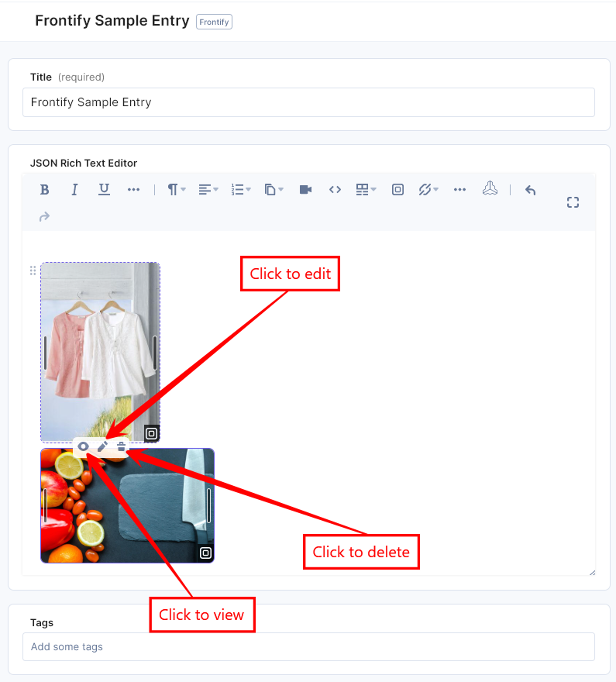Insert code with the angle brackets icon
Screen dimensions: 616x682
(x=335, y=190)
